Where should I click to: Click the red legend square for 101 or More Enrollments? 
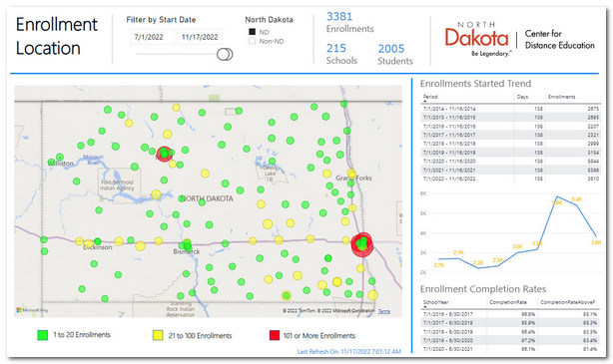(x=275, y=335)
